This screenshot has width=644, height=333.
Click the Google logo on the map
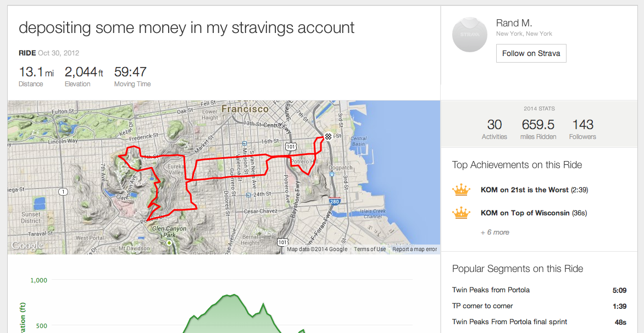pos(27,246)
